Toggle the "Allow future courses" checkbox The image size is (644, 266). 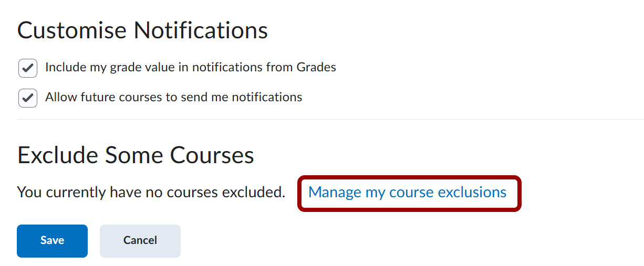(27, 98)
